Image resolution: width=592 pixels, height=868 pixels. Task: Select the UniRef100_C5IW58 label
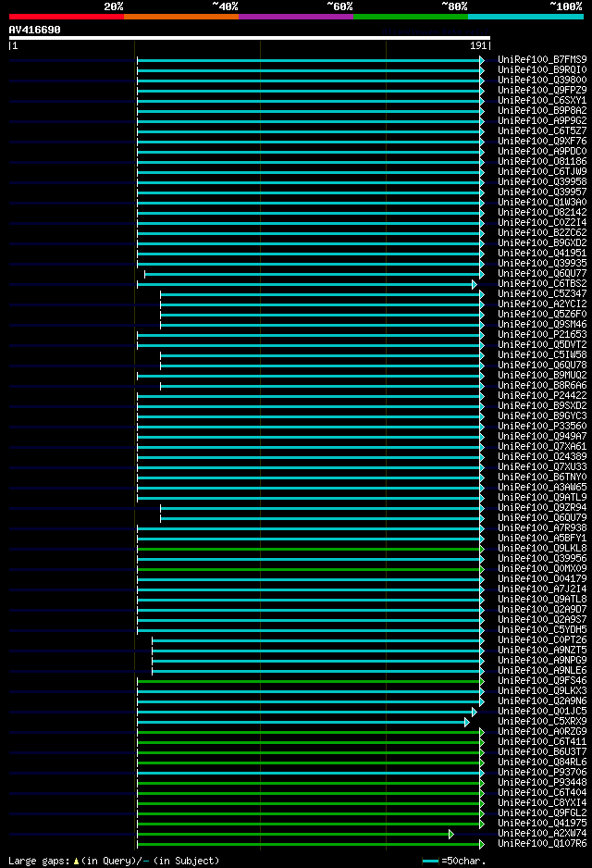tap(542, 354)
